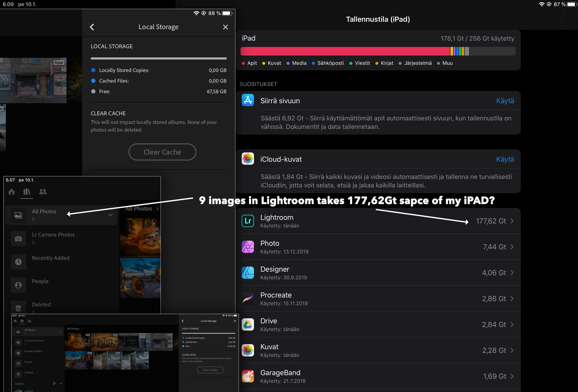Open the burger photo thumbnail
578x392 pixels.
click(140, 237)
